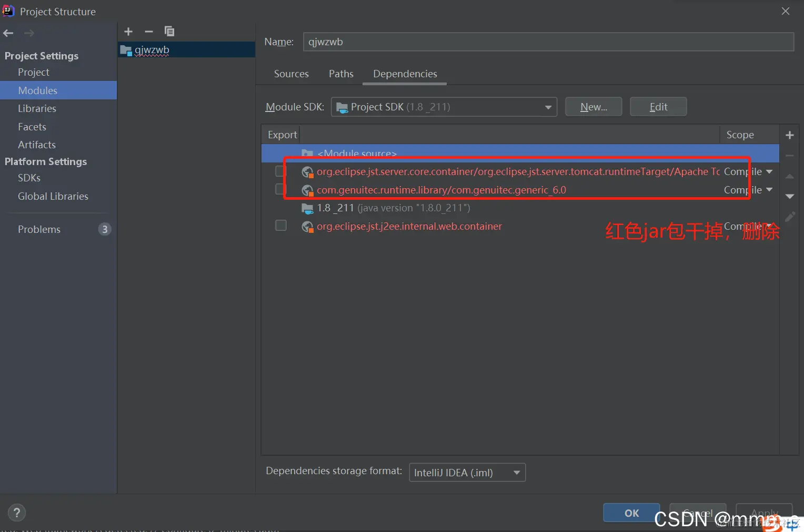Toggle export checkbox for j2ee.internal.web.container
Screen dimensions: 804x532
pos(281,226)
